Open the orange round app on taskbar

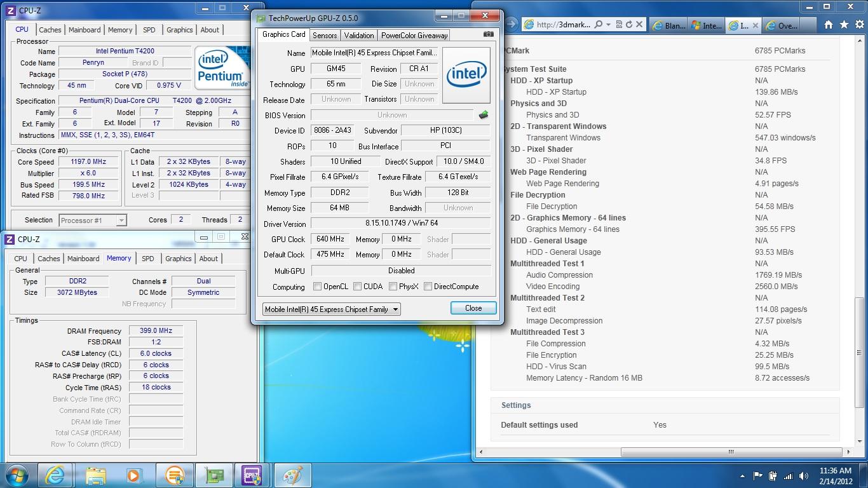174,475
